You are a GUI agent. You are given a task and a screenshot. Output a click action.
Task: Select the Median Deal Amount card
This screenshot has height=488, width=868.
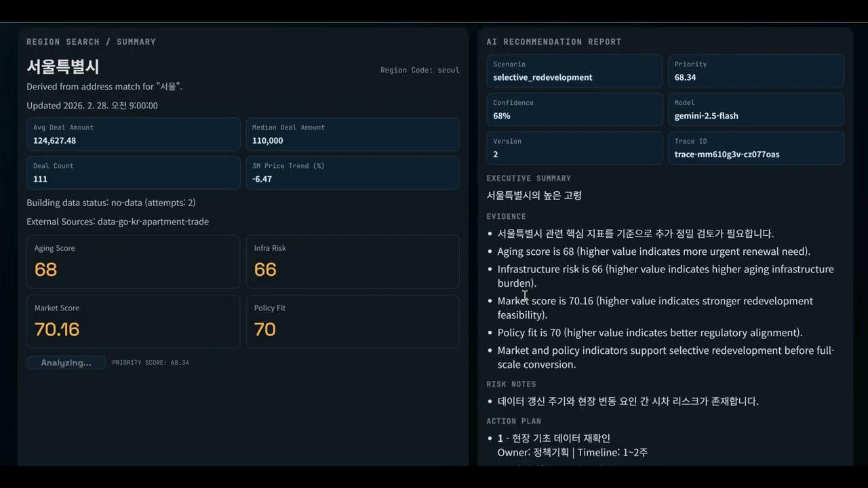(353, 134)
